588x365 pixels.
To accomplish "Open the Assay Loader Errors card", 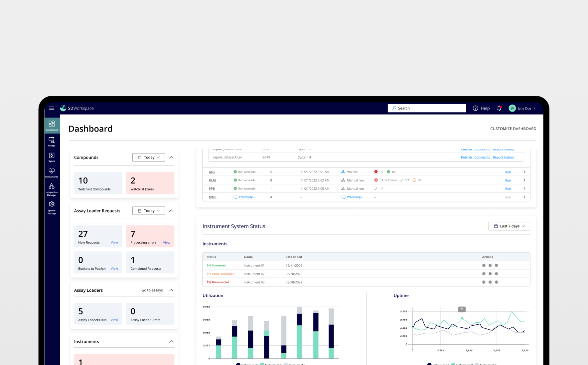I will 150,314.
